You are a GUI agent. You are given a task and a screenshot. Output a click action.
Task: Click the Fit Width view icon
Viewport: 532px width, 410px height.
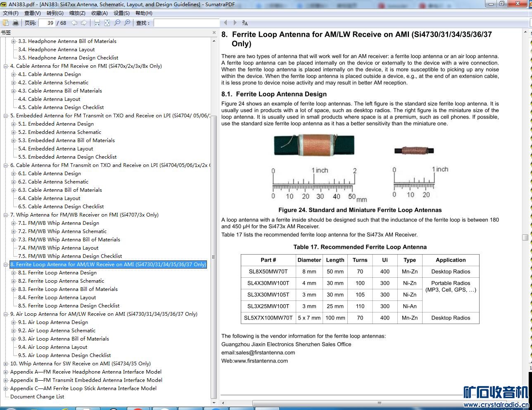(x=97, y=23)
